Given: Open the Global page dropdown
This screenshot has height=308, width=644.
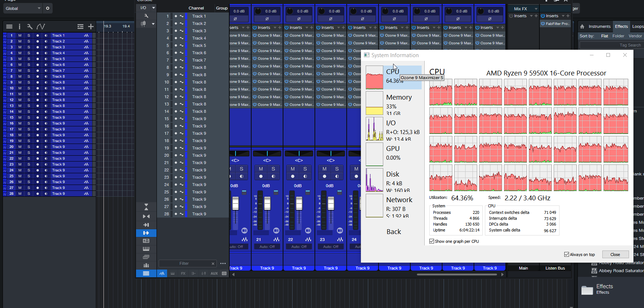Looking at the screenshot, I should (x=23, y=8).
